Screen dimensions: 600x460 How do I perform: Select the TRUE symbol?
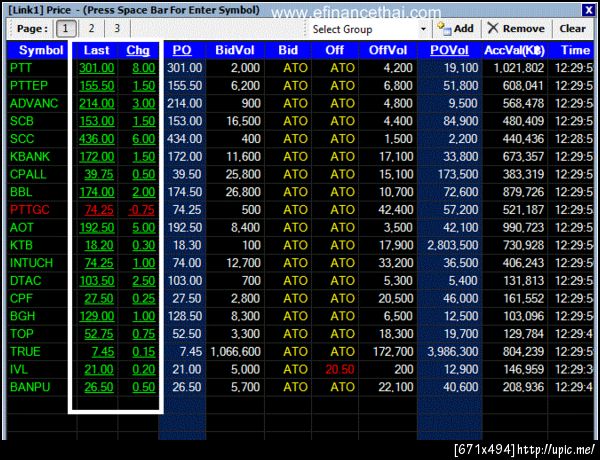point(25,351)
